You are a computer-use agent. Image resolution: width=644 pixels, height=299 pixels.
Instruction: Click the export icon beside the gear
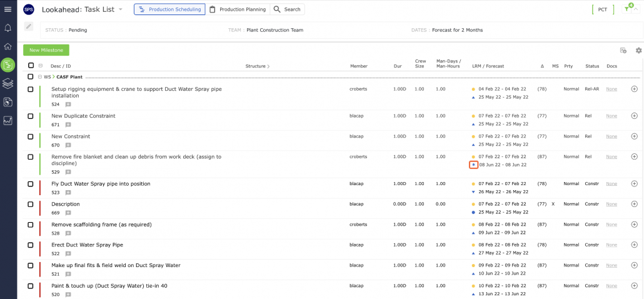tap(623, 51)
